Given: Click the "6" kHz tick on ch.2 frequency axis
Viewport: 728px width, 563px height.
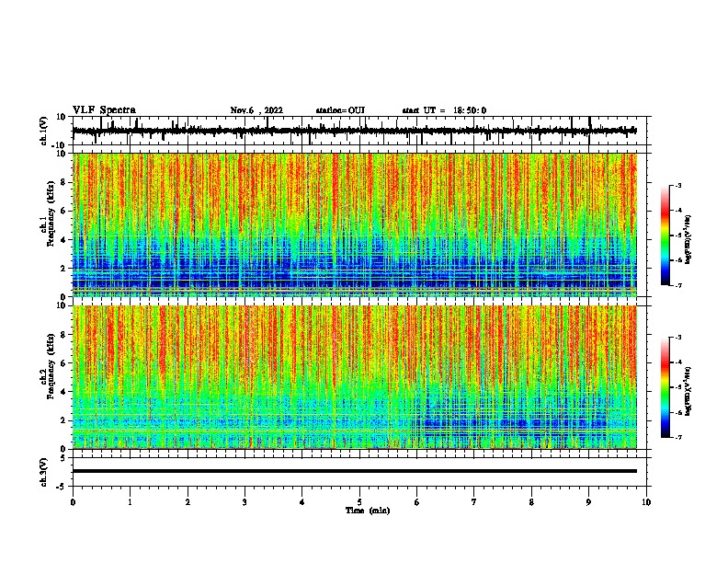Looking at the screenshot, I should click(63, 363).
